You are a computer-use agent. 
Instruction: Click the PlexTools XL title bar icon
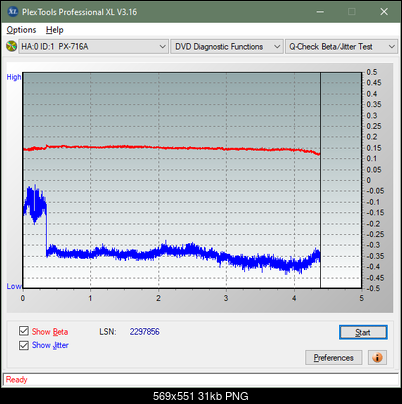[12, 12]
